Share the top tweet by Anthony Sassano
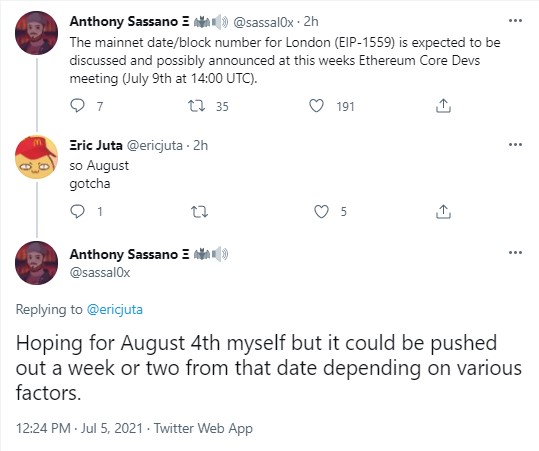 click(x=443, y=106)
